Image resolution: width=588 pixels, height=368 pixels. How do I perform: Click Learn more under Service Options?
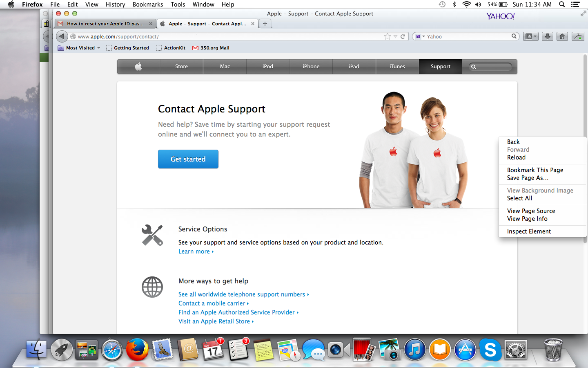(x=196, y=251)
